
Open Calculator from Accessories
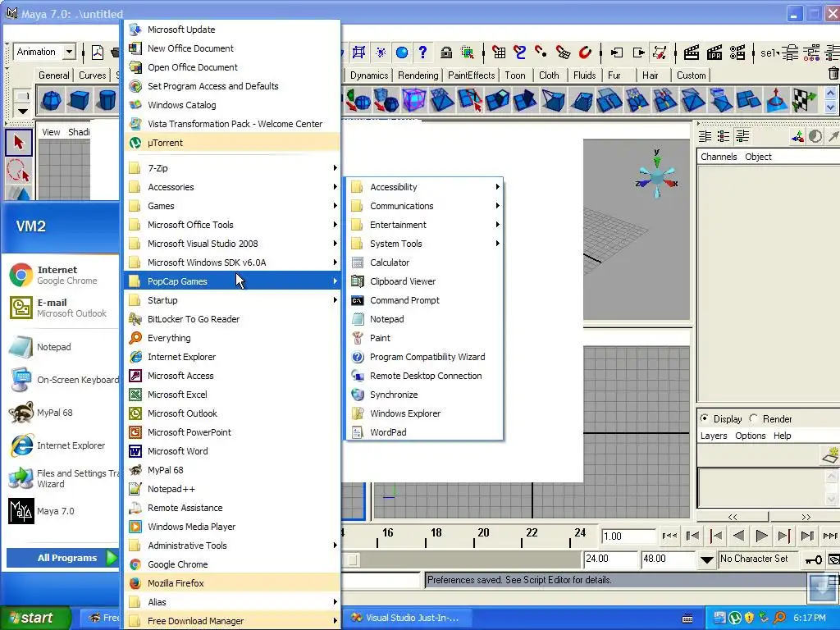pyautogui.click(x=425, y=262)
